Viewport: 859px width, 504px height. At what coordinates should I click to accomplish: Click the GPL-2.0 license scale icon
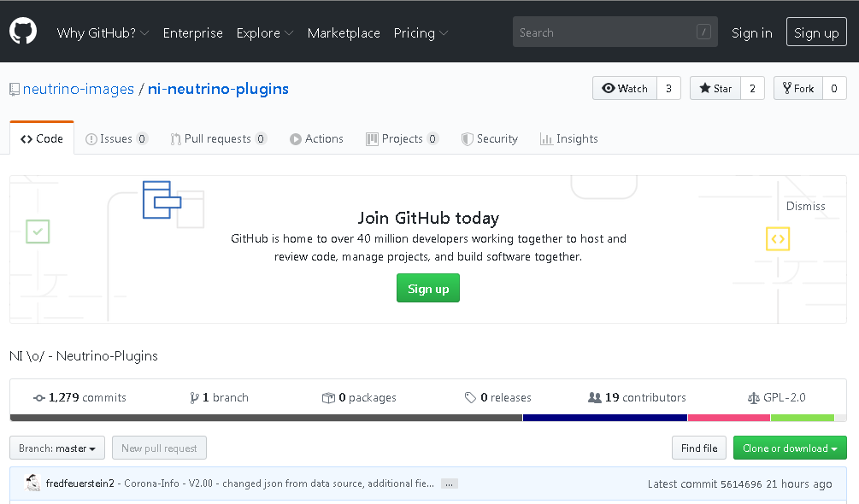[x=753, y=398]
